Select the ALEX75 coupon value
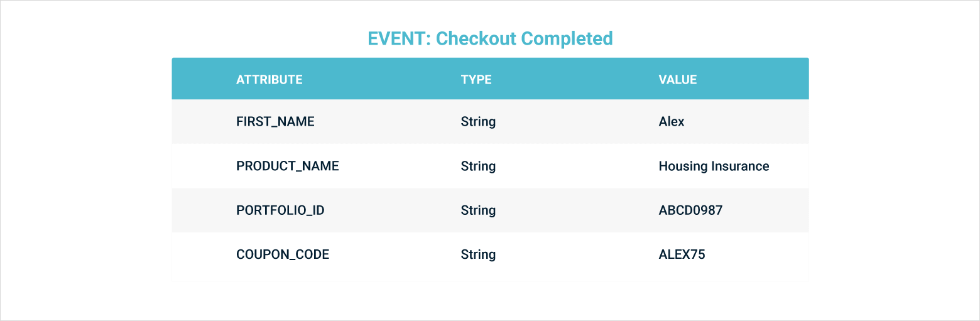Viewport: 980px width, 321px height. 682,254
